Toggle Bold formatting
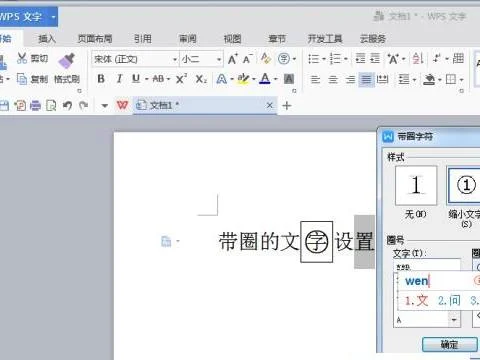The height and width of the screenshot is (360, 480). pos(101,79)
